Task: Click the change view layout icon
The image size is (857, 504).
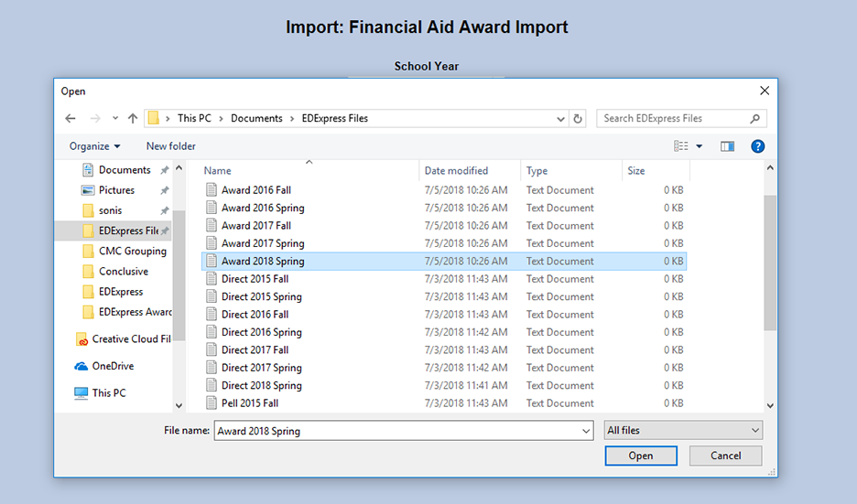Action: coord(681,146)
